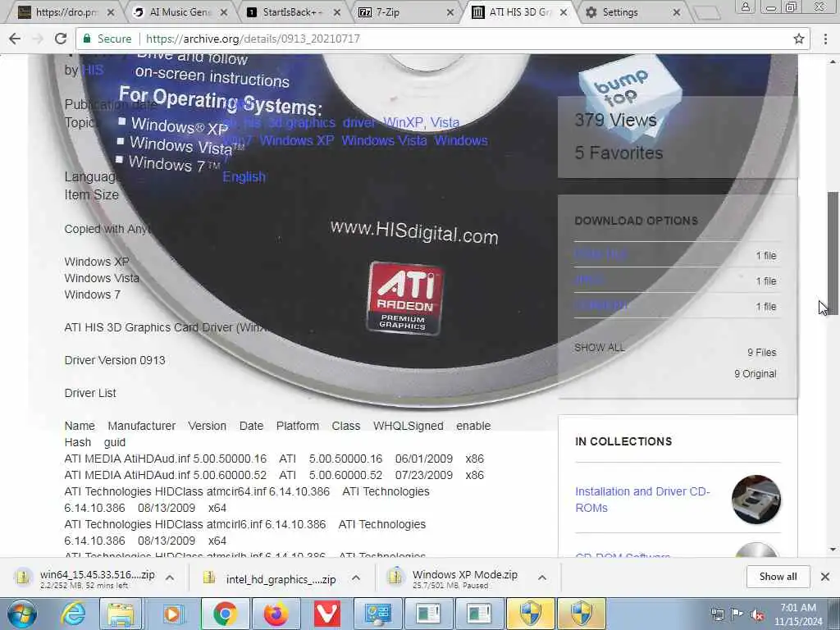Close the downloads bar with the X
The height and width of the screenshot is (630, 840).
pyautogui.click(x=825, y=577)
